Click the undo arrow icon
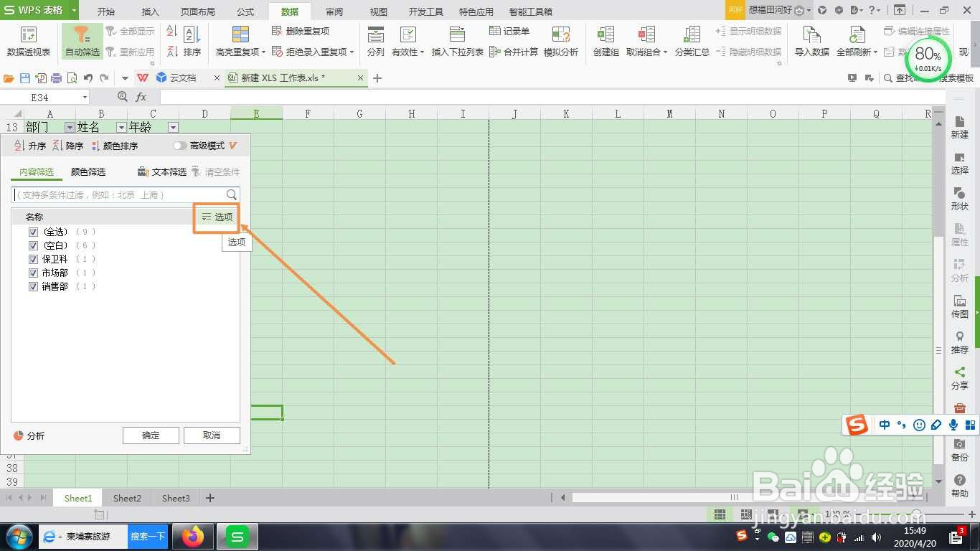980x551 pixels. coord(88,77)
